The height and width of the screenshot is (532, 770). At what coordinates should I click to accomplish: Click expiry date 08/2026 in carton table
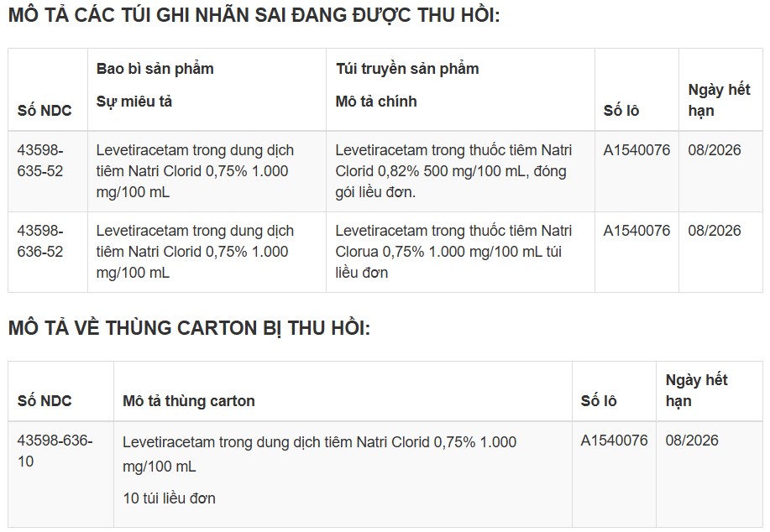pyautogui.click(x=692, y=441)
